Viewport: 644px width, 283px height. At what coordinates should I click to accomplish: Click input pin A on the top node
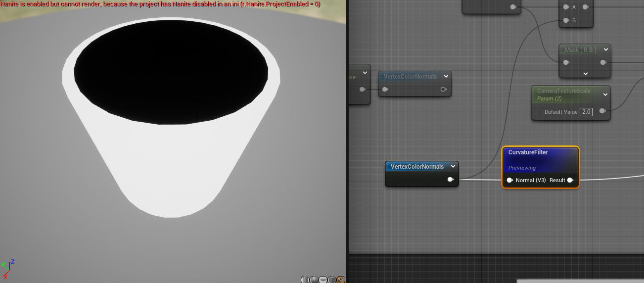(566, 7)
